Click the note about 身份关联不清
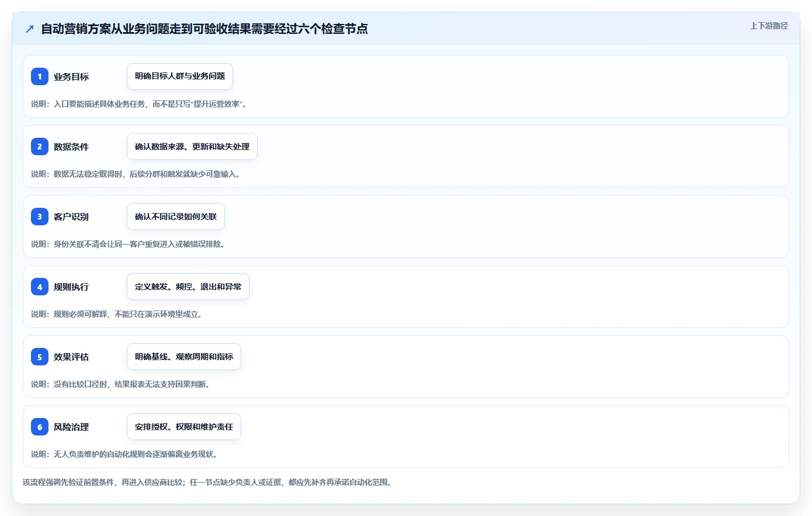The image size is (812, 516). [x=129, y=244]
